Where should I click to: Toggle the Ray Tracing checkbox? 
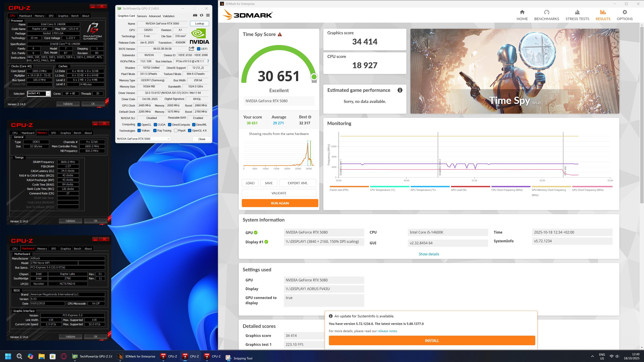click(155, 131)
